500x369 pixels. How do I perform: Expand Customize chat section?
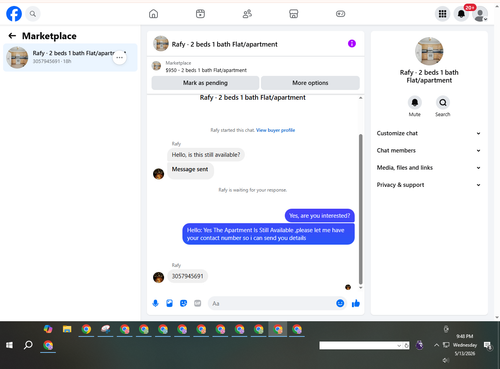click(x=429, y=133)
